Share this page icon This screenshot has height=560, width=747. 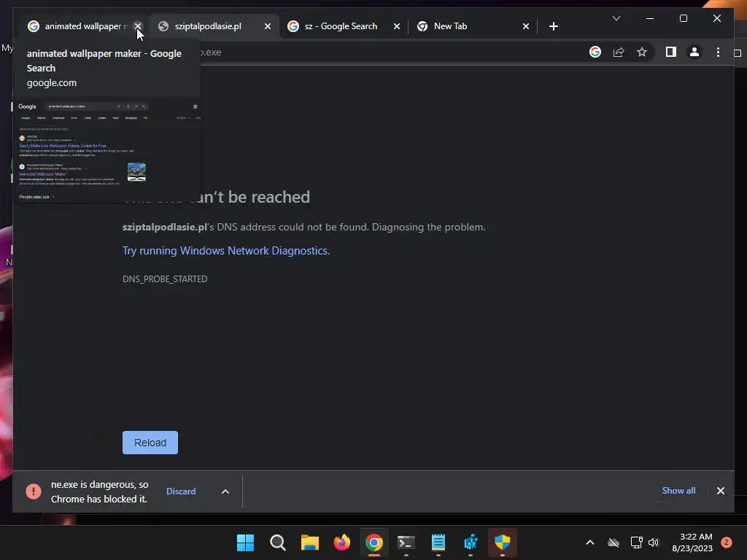[x=619, y=52]
